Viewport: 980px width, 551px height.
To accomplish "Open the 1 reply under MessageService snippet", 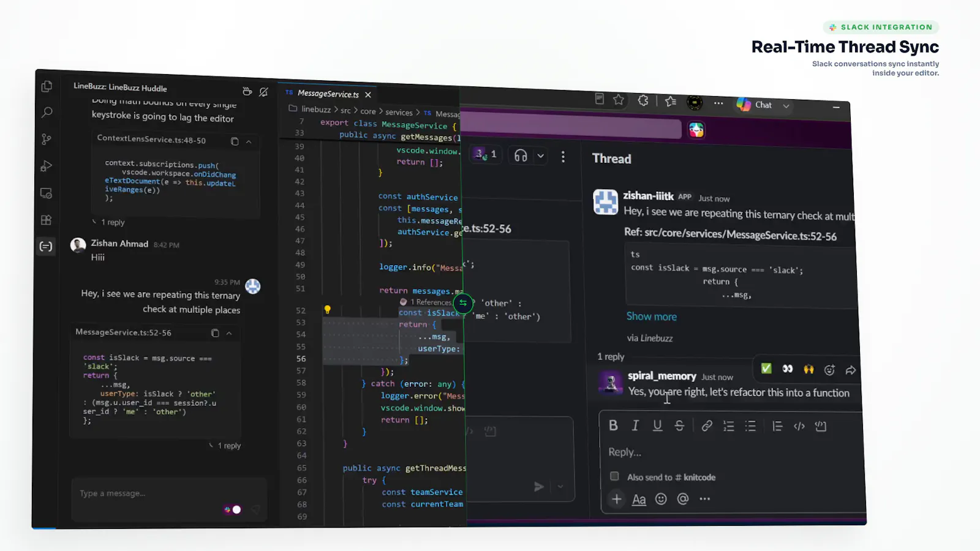I will (229, 446).
